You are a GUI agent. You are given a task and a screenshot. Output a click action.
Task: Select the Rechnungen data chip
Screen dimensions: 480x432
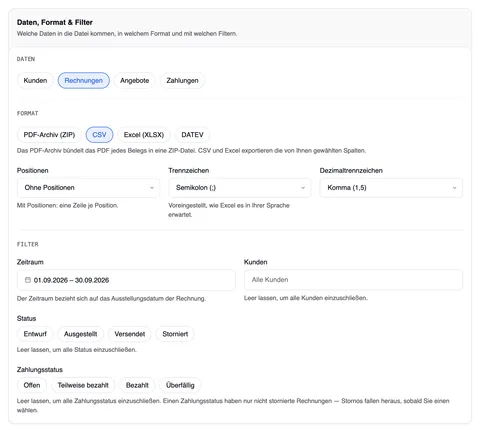click(83, 80)
